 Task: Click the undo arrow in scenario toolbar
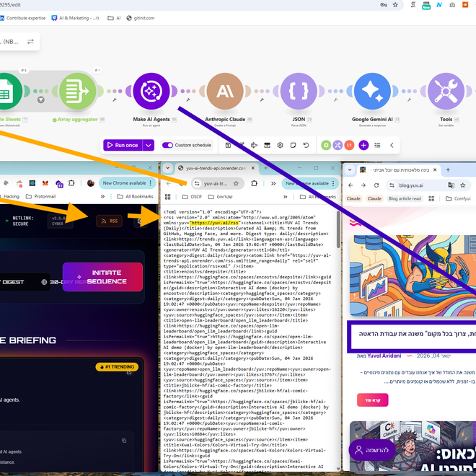[306, 145]
